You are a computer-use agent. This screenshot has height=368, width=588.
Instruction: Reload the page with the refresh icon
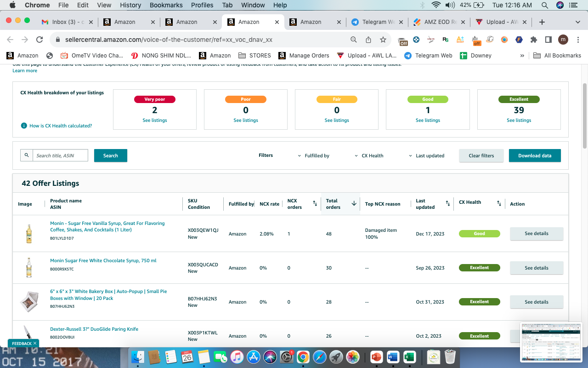[40, 40]
